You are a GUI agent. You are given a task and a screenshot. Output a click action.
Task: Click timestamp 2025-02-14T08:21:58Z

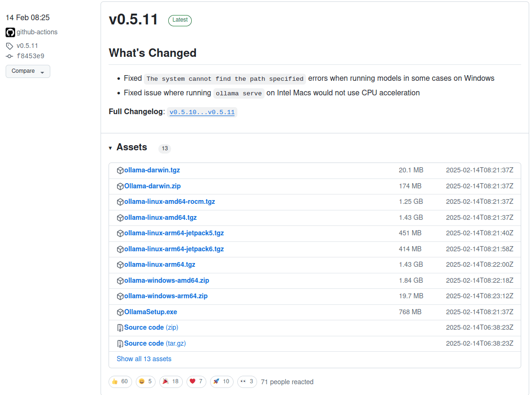tap(479, 249)
